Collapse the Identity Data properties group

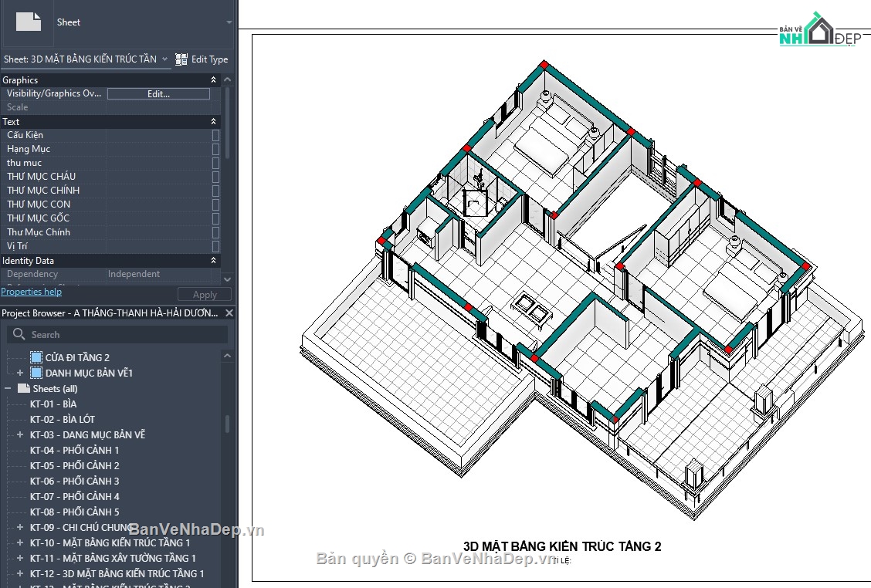213,260
